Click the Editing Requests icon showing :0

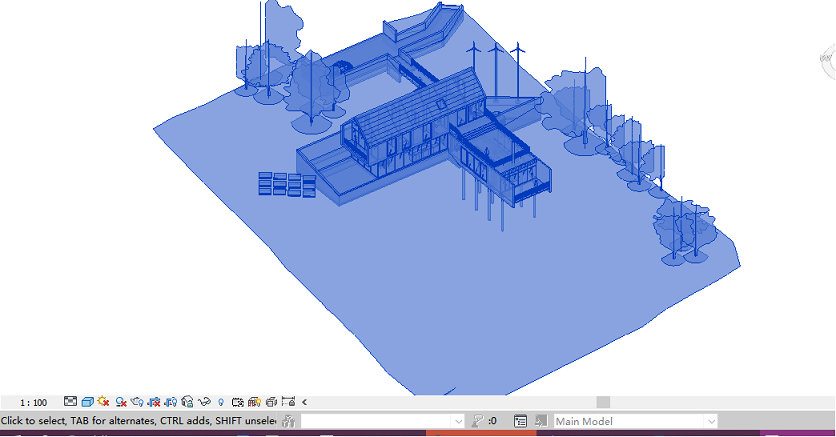484,421
